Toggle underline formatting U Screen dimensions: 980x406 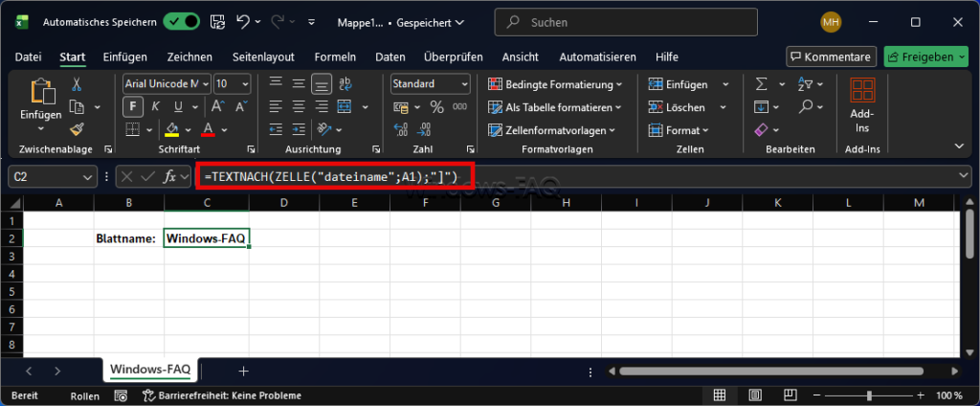coord(177,106)
